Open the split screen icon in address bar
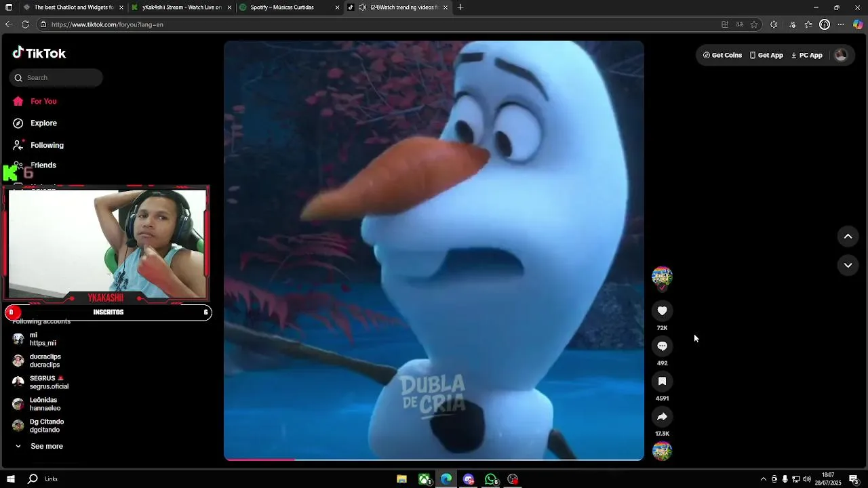The width and height of the screenshot is (868, 488). [725, 24]
